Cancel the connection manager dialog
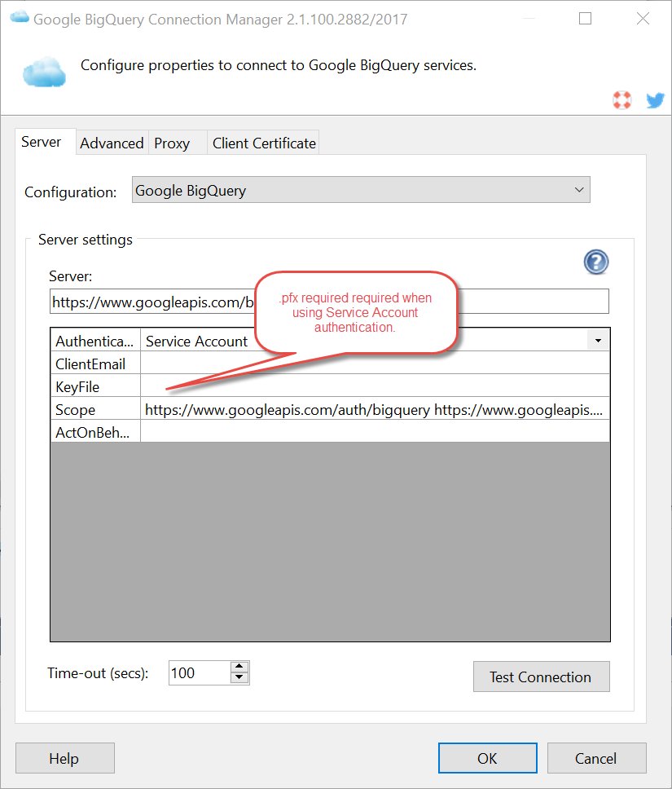The height and width of the screenshot is (789, 672). pyautogui.click(x=596, y=758)
